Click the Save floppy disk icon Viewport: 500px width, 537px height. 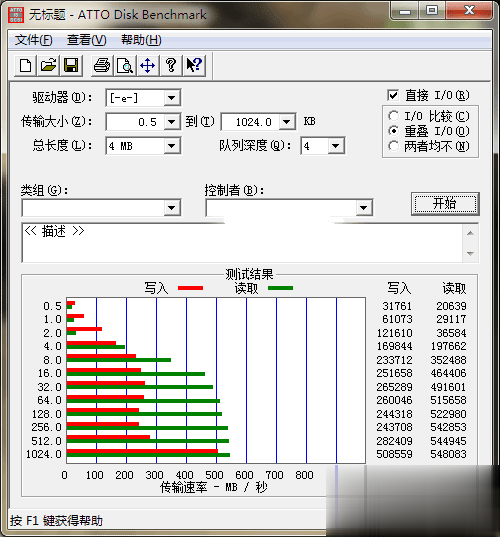pyautogui.click(x=71, y=65)
